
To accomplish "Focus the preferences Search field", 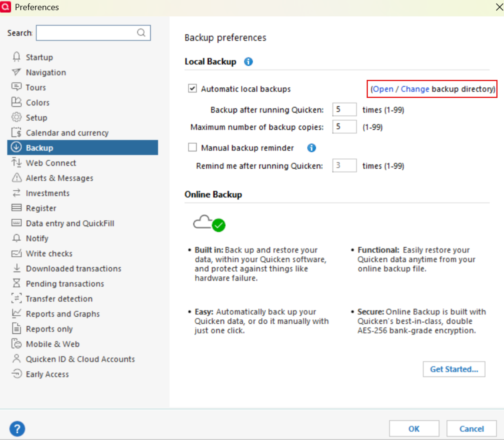I will click(93, 33).
